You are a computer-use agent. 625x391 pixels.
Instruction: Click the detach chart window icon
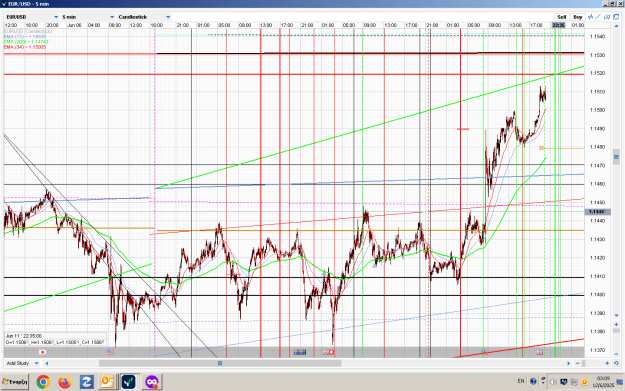pyautogui.click(x=616, y=17)
